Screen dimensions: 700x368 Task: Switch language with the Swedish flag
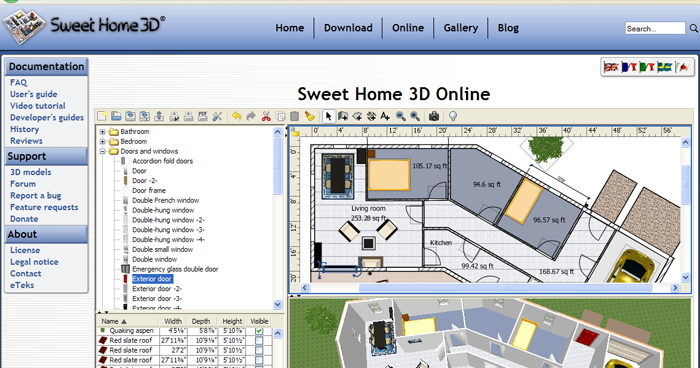click(x=665, y=67)
